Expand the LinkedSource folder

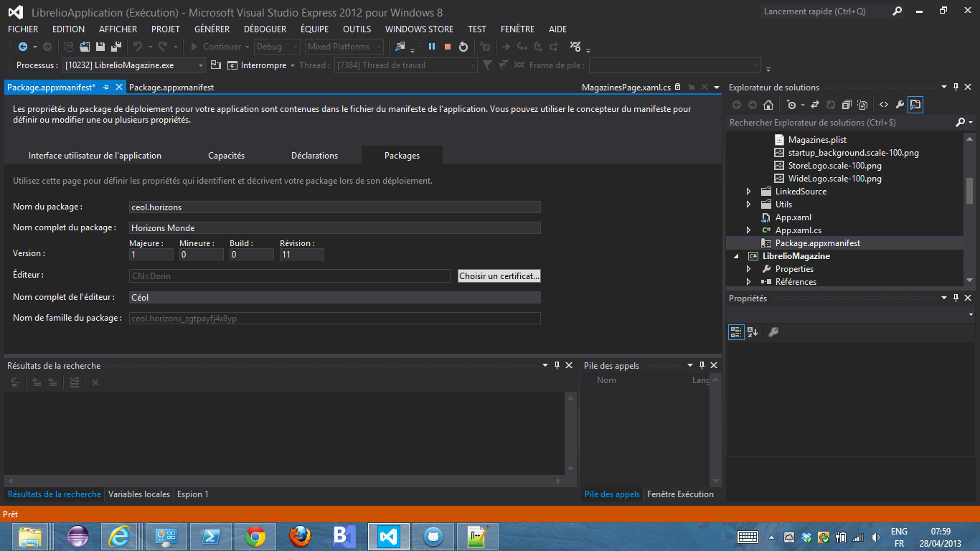[x=748, y=192]
